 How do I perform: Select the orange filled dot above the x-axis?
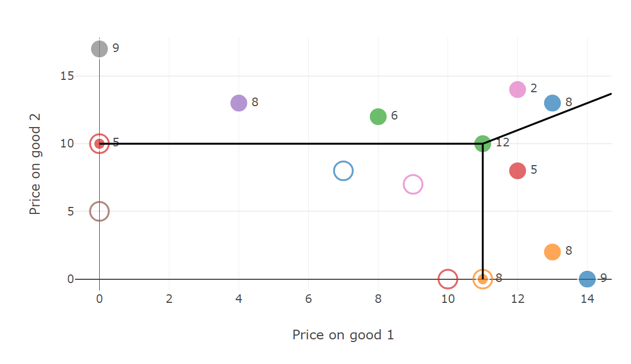(x=552, y=252)
